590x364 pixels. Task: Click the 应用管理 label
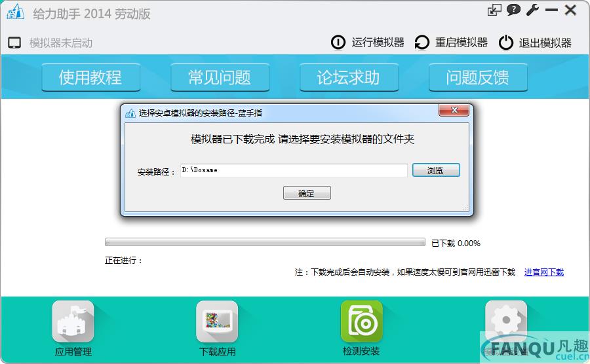pos(73,352)
